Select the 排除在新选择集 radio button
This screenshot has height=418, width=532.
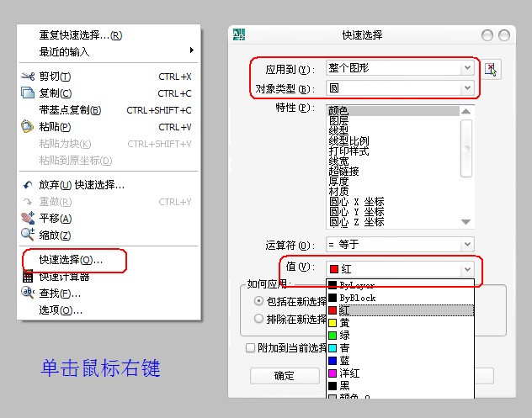tap(259, 319)
